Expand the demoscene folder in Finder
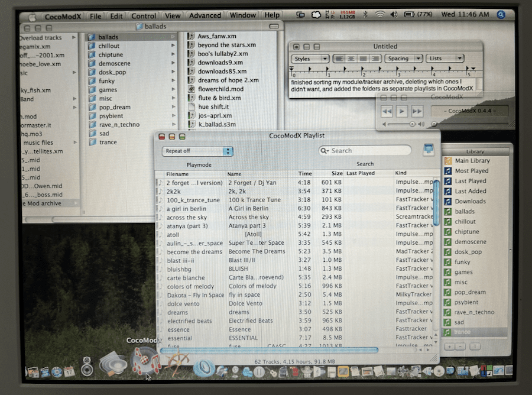This screenshot has width=532, height=395. click(x=173, y=63)
